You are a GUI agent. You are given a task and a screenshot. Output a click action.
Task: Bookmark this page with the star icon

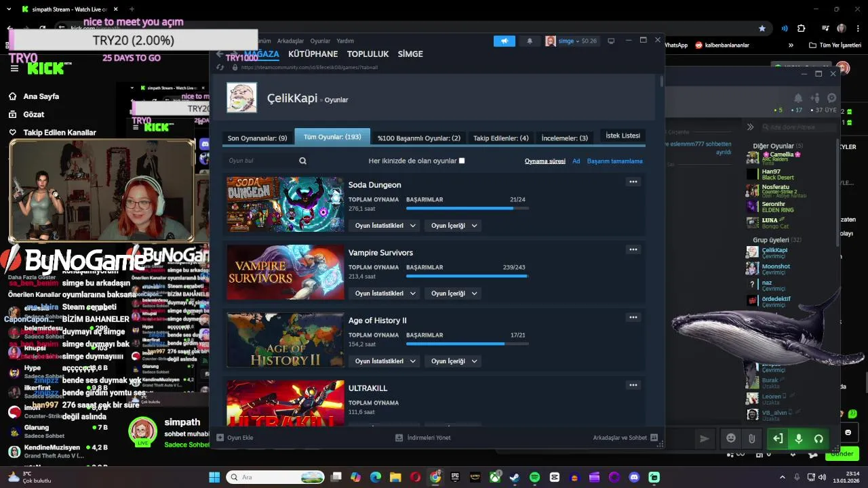point(762,28)
